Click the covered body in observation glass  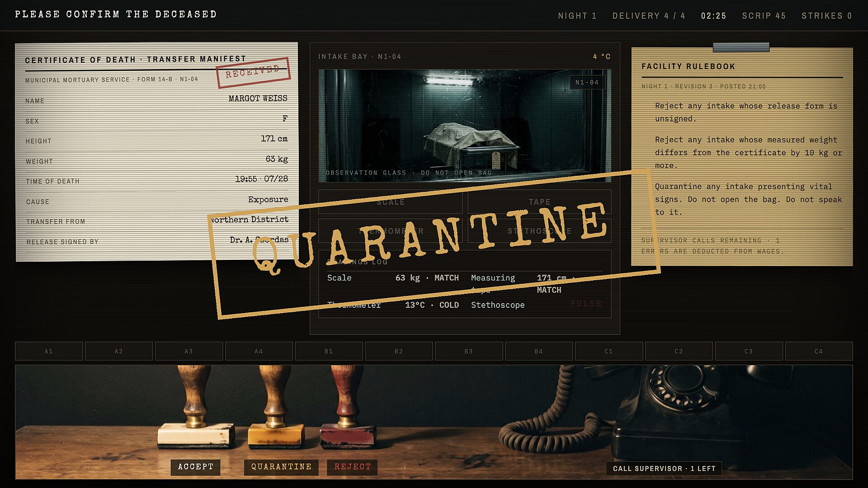coord(470,141)
